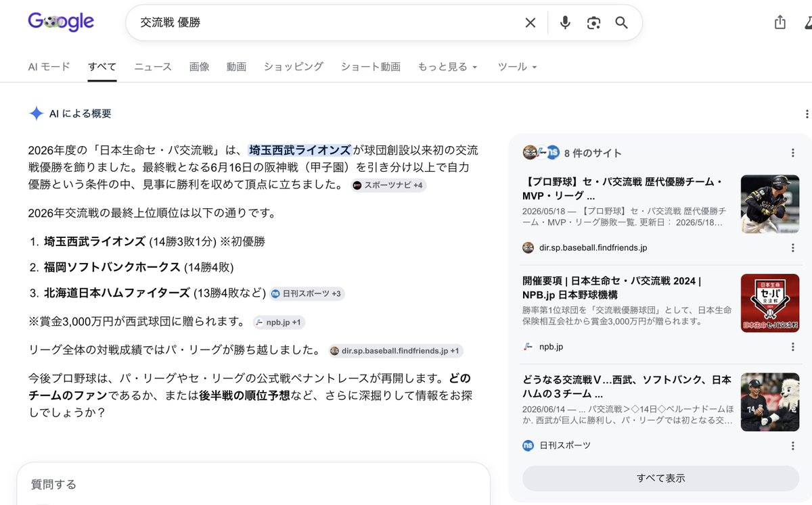Open the dir.sp.baseball.findfriends.jp +1 source chip
Viewport: 812px width, 505px height.
[x=396, y=351]
